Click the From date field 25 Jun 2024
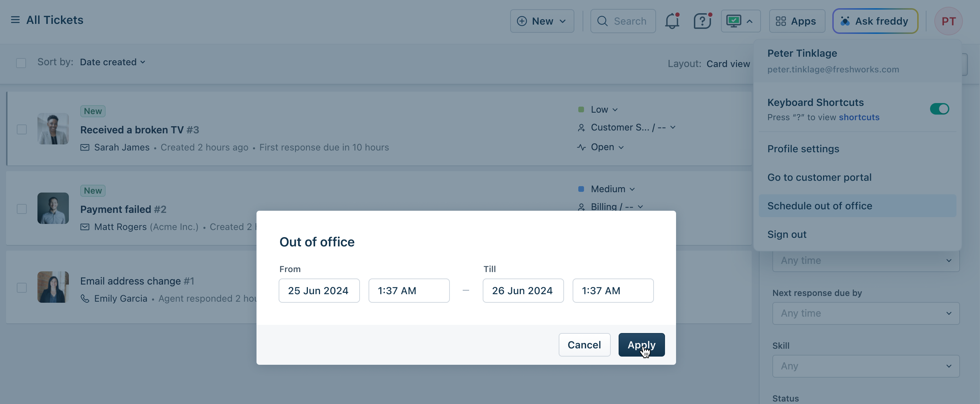This screenshot has width=980, height=404. (319, 291)
